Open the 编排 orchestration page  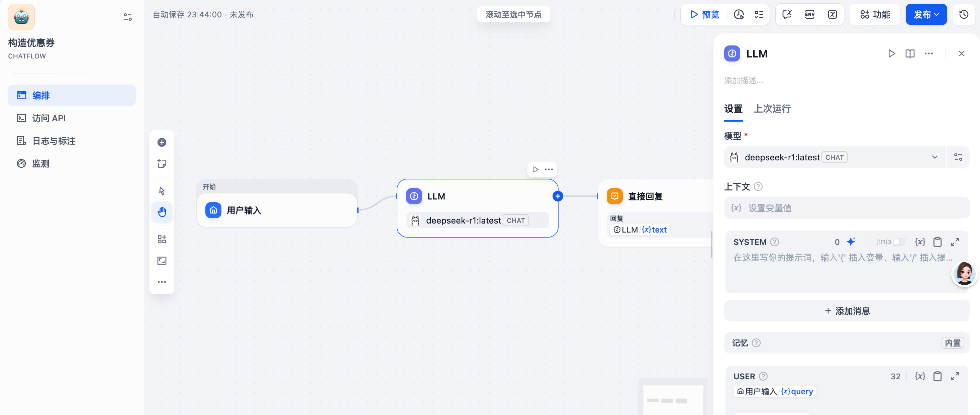point(72,95)
